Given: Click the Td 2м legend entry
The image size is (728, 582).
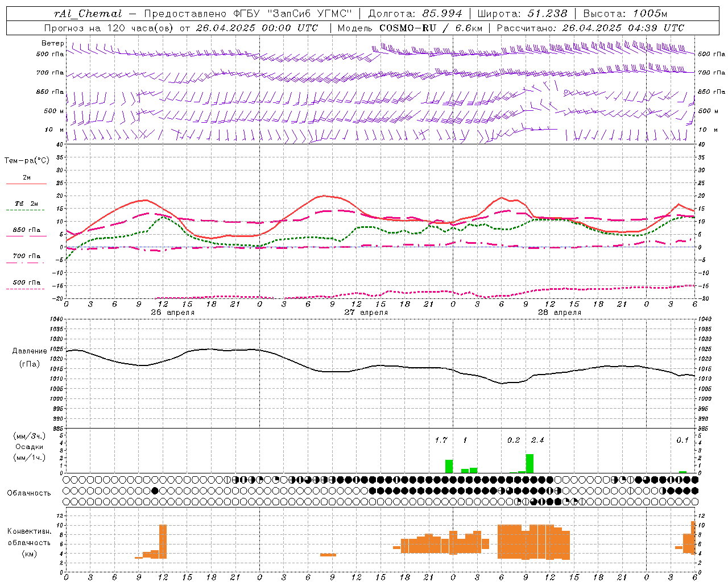Looking at the screenshot, I should pyautogui.click(x=26, y=203).
